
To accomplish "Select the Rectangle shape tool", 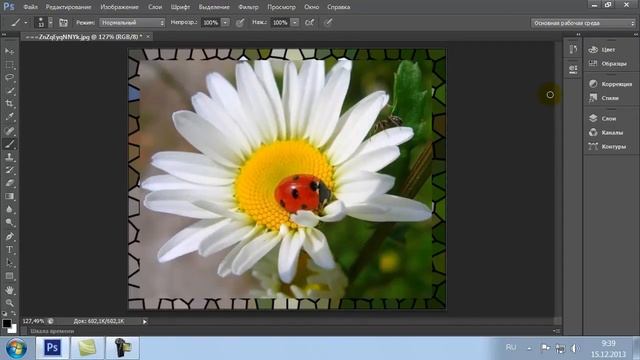I will click(9, 276).
